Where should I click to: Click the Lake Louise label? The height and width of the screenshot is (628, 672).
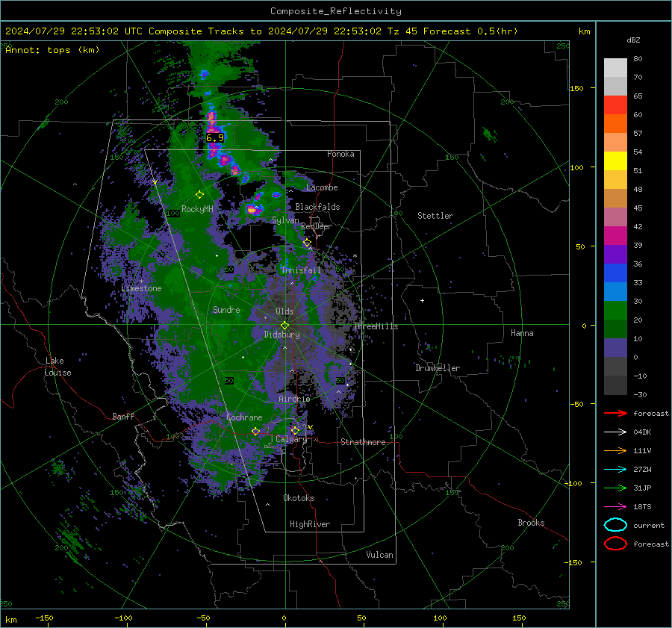57,367
